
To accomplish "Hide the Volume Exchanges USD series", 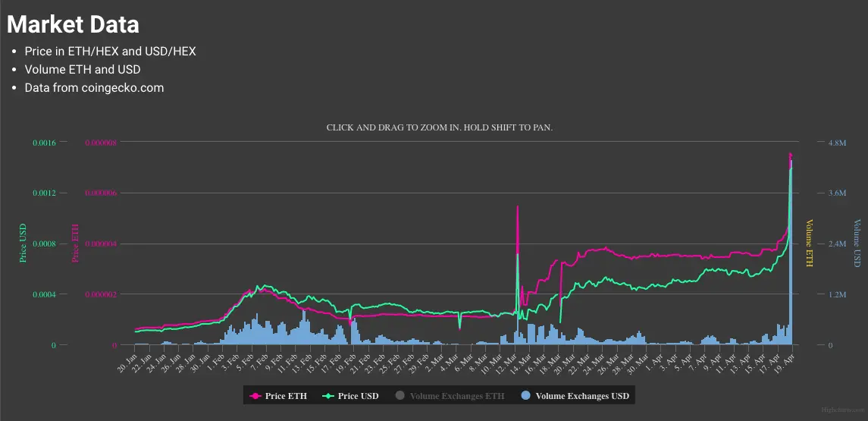I will tap(575, 396).
